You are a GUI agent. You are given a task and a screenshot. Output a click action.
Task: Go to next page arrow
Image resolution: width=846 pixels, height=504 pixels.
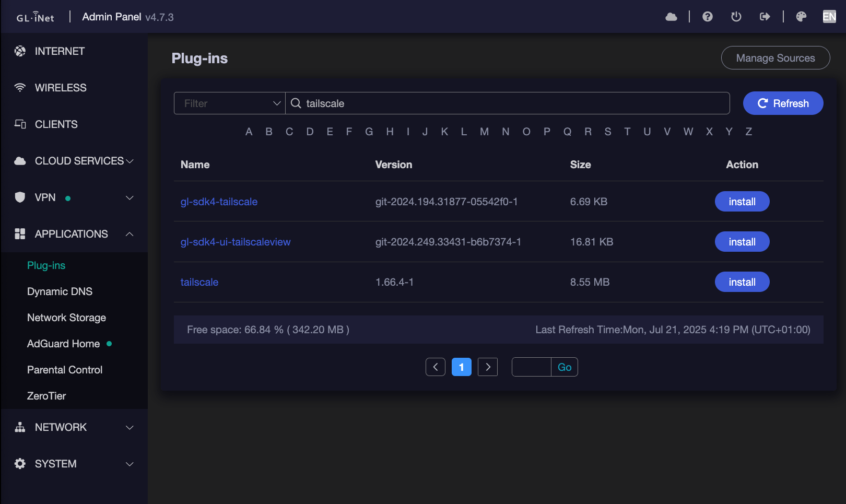click(488, 367)
